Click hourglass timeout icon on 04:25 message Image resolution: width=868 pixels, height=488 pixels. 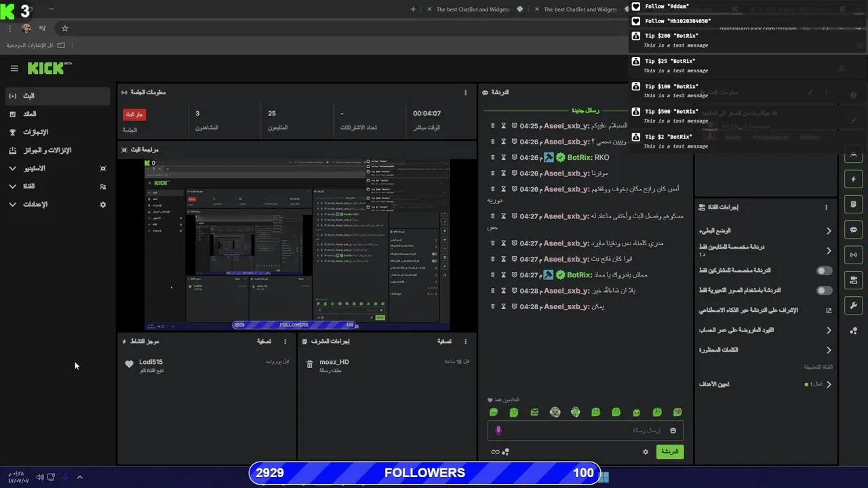(x=503, y=125)
